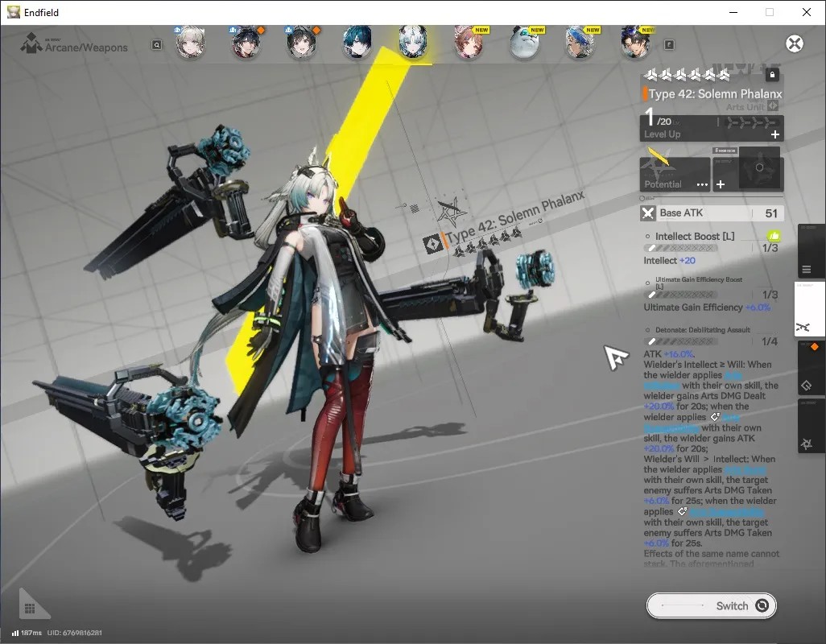Click the Intellect +20 stat text

[x=670, y=261]
